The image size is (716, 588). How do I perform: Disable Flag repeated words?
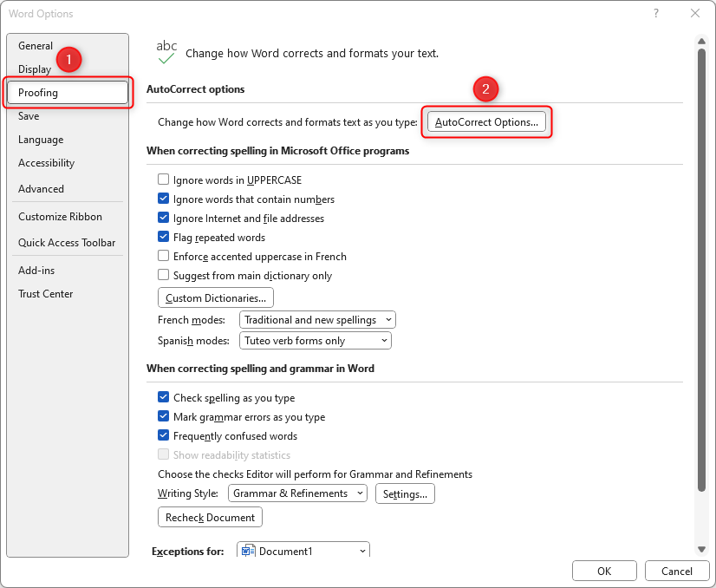[164, 237]
